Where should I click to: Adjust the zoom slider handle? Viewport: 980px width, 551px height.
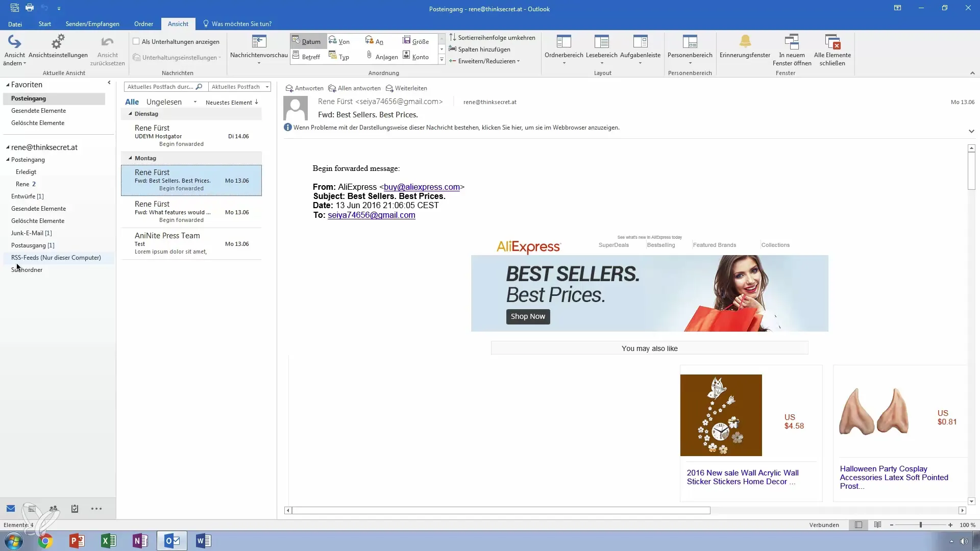pyautogui.click(x=921, y=524)
